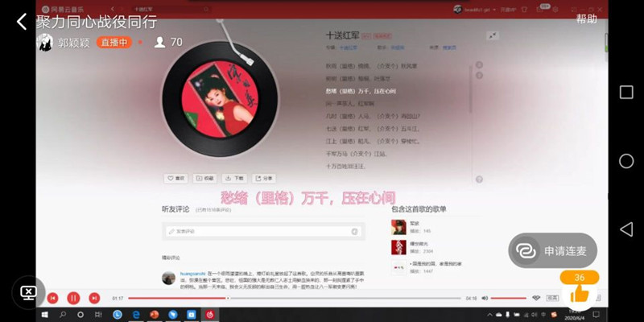Image resolution: width=644 pixels, height=322 pixels.
Task: Skip to the next track
Action: (x=93, y=298)
